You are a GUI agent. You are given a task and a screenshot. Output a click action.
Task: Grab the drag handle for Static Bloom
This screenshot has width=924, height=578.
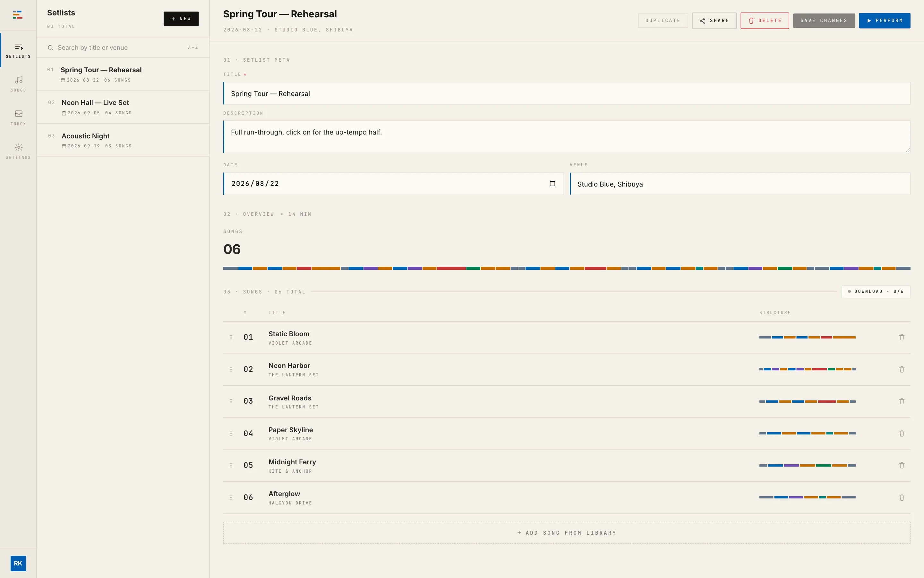[x=231, y=337]
